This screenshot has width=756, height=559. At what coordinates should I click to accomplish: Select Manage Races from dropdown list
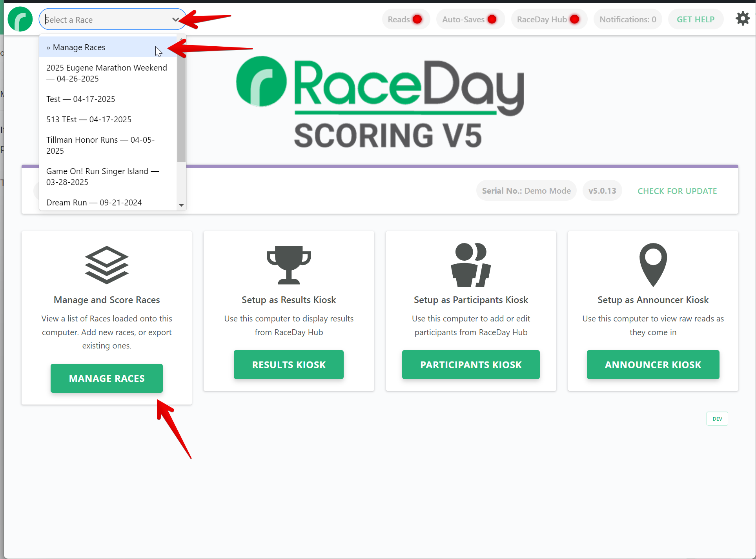point(79,47)
